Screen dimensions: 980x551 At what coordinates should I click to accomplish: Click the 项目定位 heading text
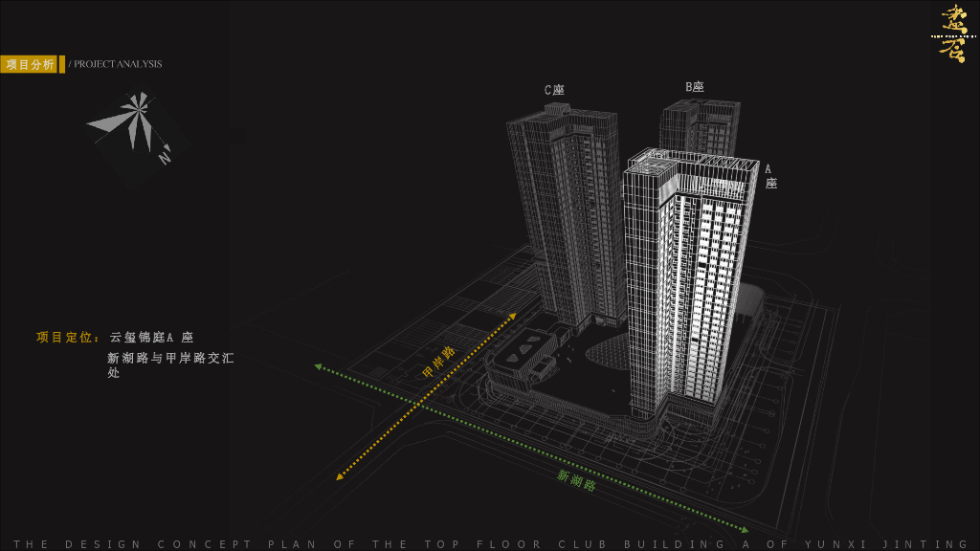point(68,338)
